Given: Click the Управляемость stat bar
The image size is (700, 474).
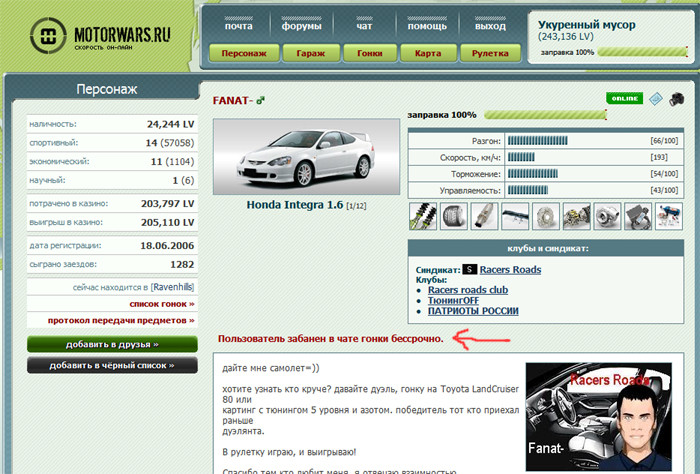Looking at the screenshot, I should pyautogui.click(x=528, y=191).
